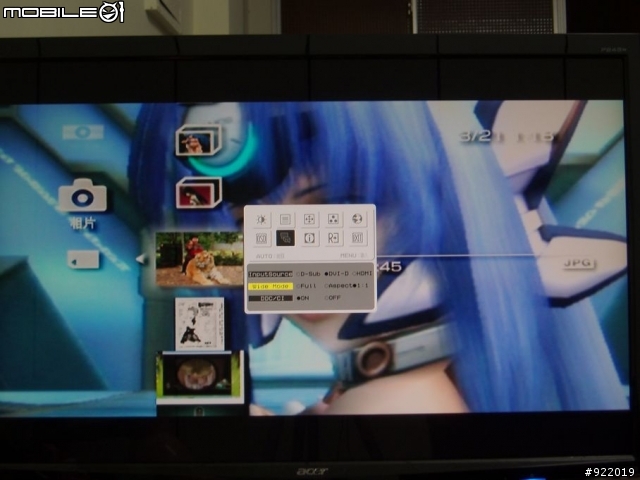
Task: Select the exit OSD icon at row end
Action: pos(357,238)
